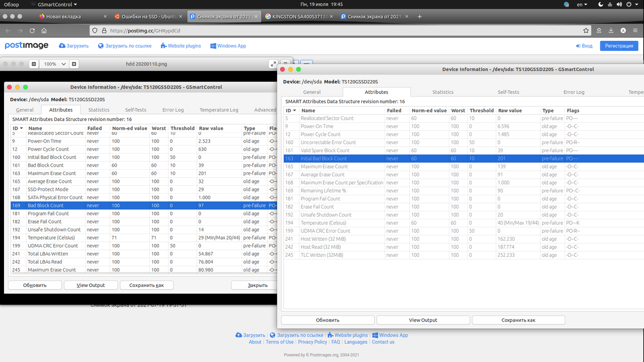Screen dimensions: 644x362
Task: Switch to Self-Tests tab in front GSmartControl window
Action: point(508,92)
